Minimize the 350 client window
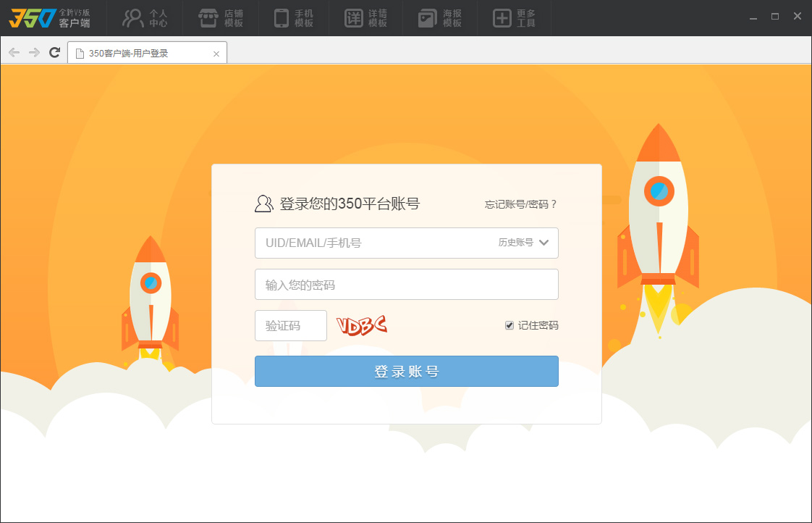Viewport: 812px width, 523px height. point(753,17)
